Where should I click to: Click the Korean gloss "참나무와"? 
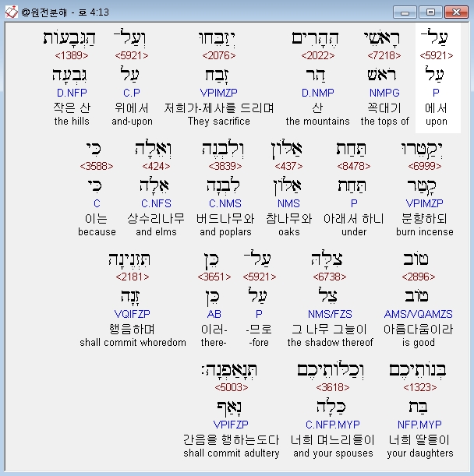pyautogui.click(x=289, y=219)
